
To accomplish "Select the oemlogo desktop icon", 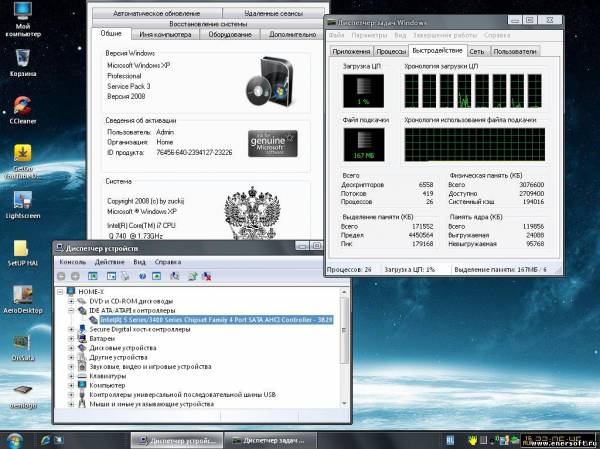I will click(x=23, y=396).
